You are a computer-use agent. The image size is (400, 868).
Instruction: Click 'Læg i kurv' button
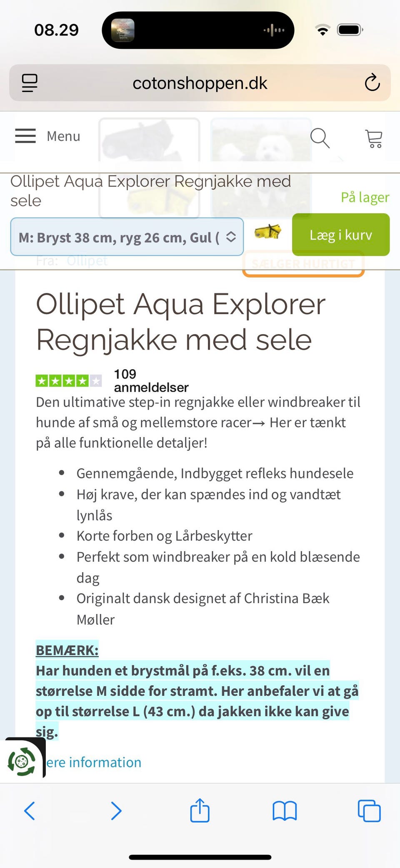click(340, 234)
